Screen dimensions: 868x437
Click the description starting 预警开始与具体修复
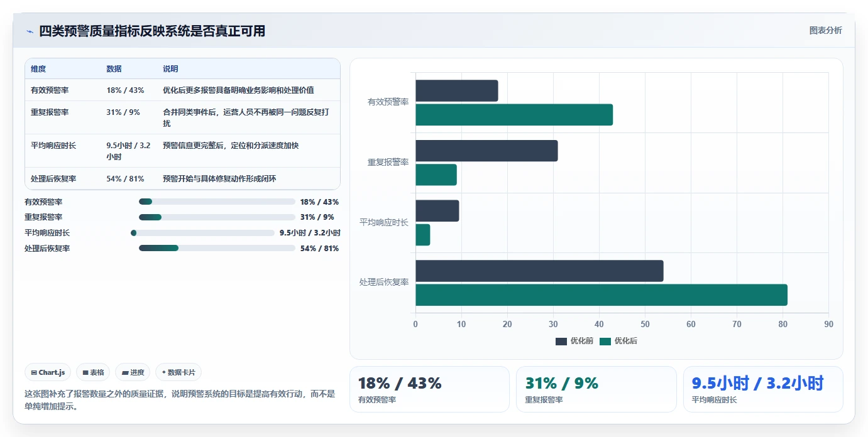219,179
